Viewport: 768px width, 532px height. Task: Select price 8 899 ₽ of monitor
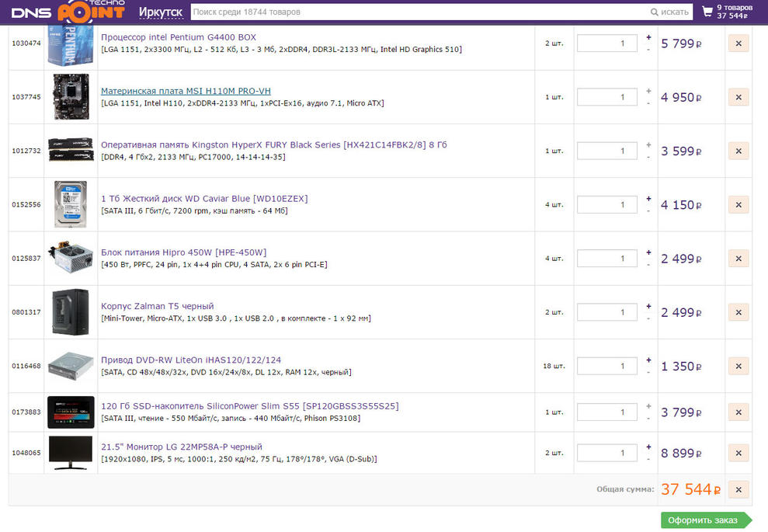tap(681, 453)
